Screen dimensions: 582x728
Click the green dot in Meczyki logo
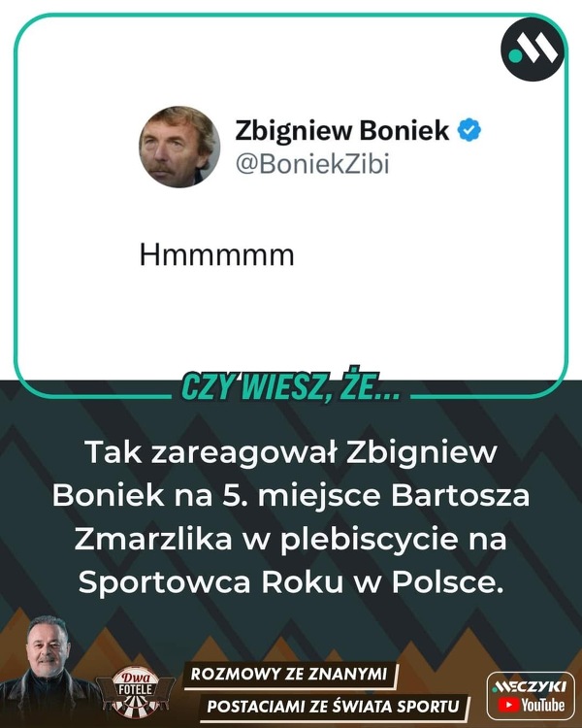point(515,55)
